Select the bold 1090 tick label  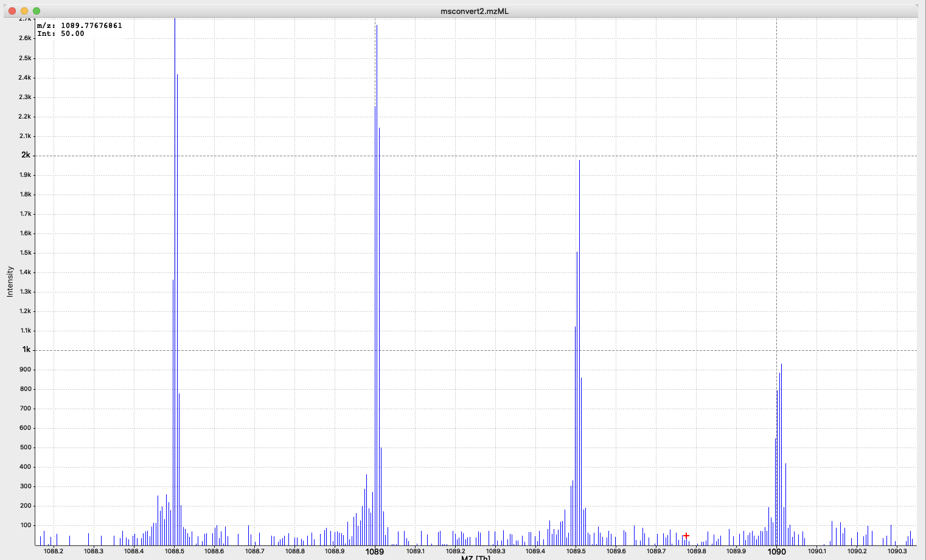[777, 552]
